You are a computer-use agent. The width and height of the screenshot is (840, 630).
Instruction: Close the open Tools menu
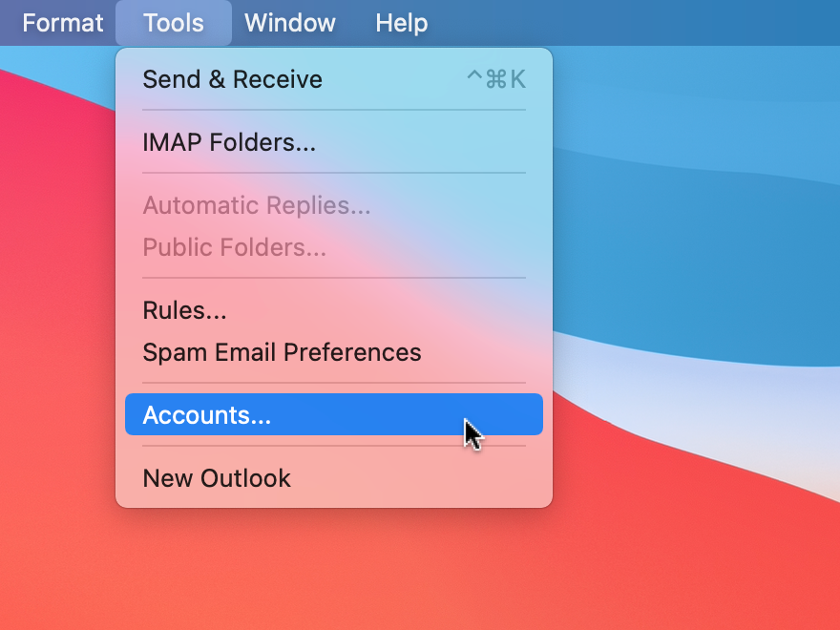point(174,23)
